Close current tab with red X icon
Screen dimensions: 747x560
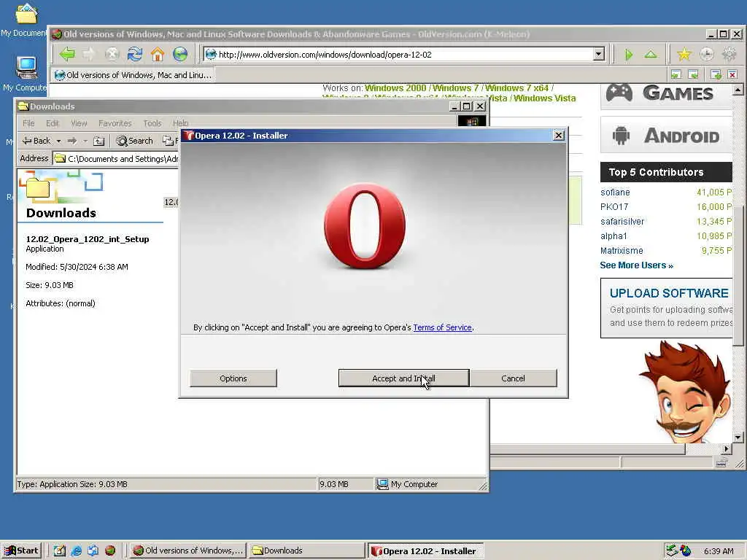732,74
